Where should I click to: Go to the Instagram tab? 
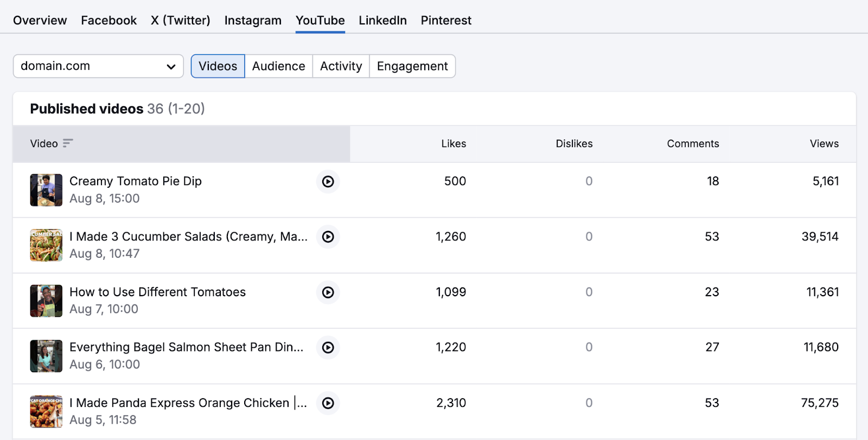coord(253,21)
